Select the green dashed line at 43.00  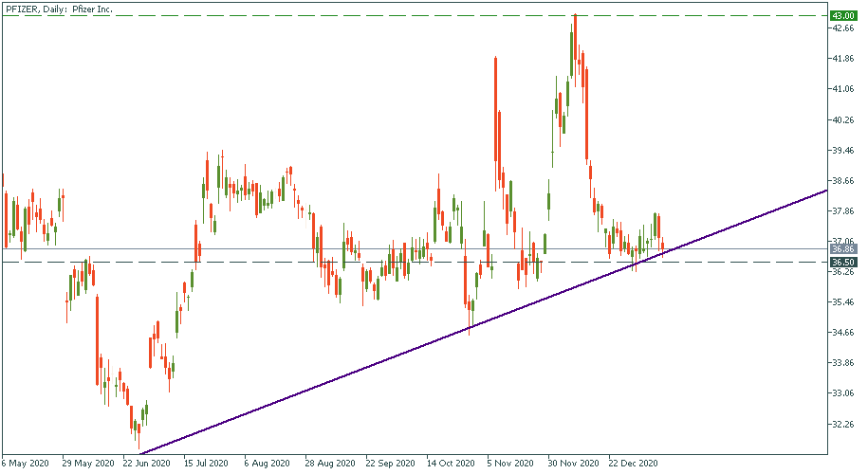(x=285, y=16)
